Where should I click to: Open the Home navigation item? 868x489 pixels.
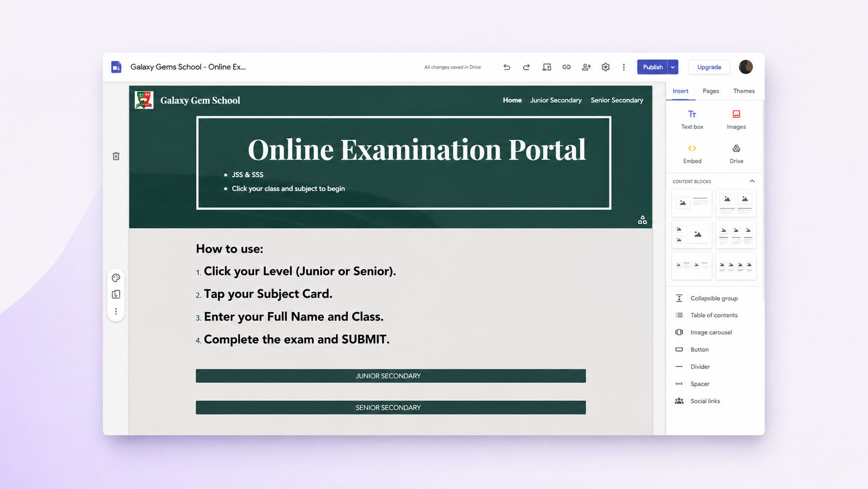[x=512, y=100]
